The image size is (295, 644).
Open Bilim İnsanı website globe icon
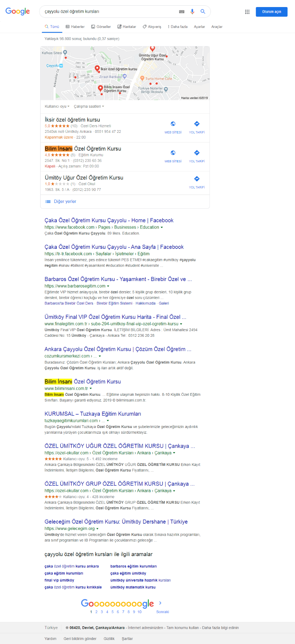173,153
